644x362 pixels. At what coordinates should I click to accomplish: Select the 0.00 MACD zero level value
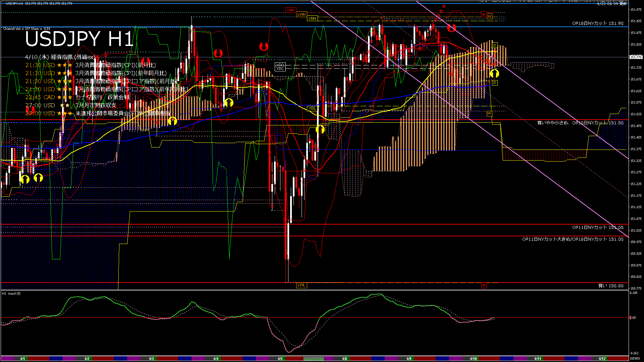click(633, 318)
